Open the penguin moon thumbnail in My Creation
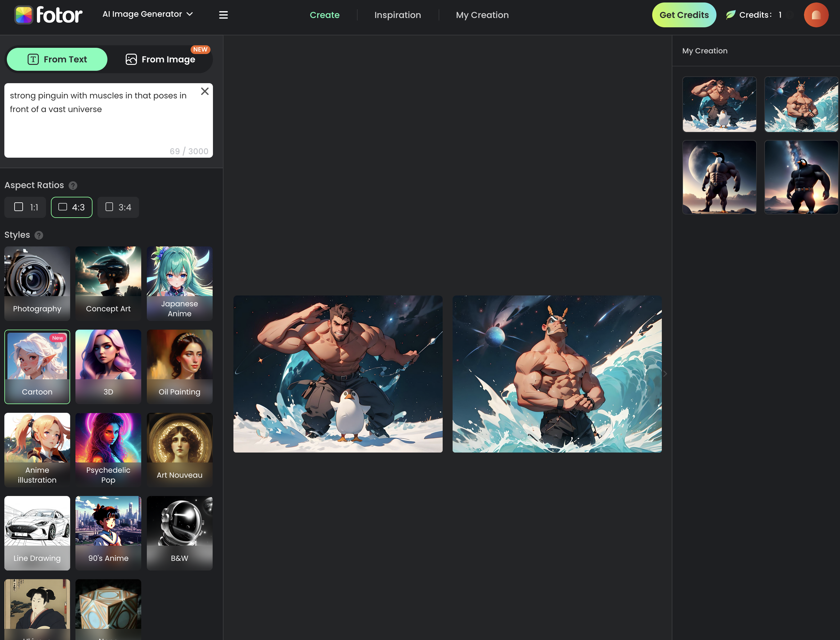The width and height of the screenshot is (840, 640). point(719,177)
